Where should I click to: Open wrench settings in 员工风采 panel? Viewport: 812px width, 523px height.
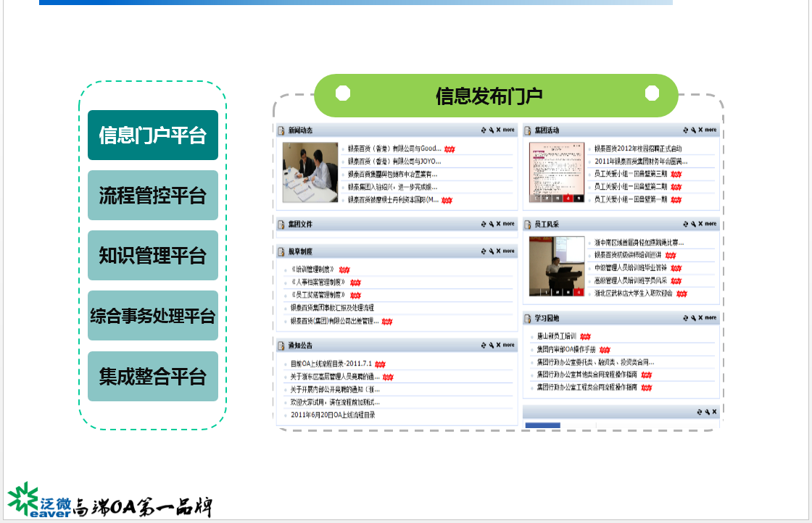(x=693, y=224)
